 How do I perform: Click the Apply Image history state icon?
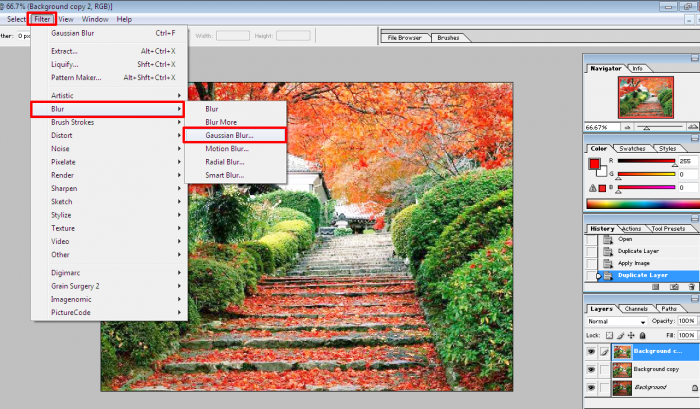[608, 263]
